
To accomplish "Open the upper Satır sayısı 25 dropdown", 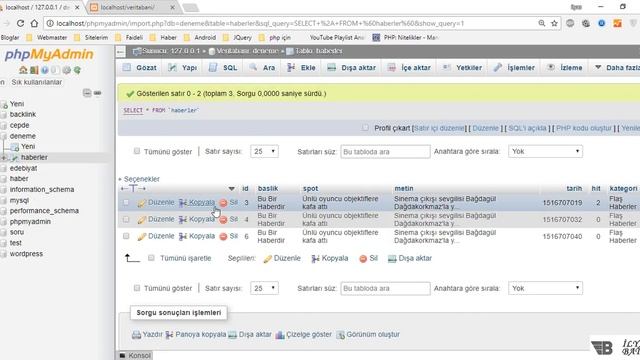I will click(264, 151).
